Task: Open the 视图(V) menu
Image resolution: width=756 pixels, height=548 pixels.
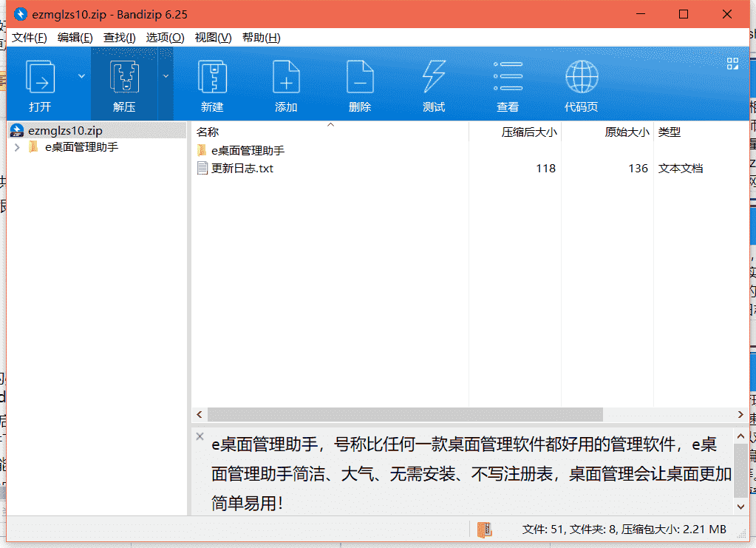Action: 213,38
